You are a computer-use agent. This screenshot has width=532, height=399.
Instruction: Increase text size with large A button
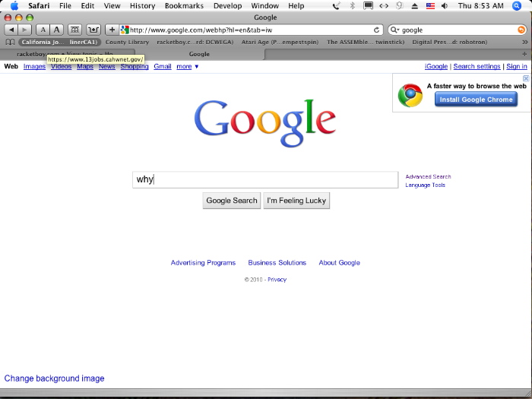click(57, 30)
